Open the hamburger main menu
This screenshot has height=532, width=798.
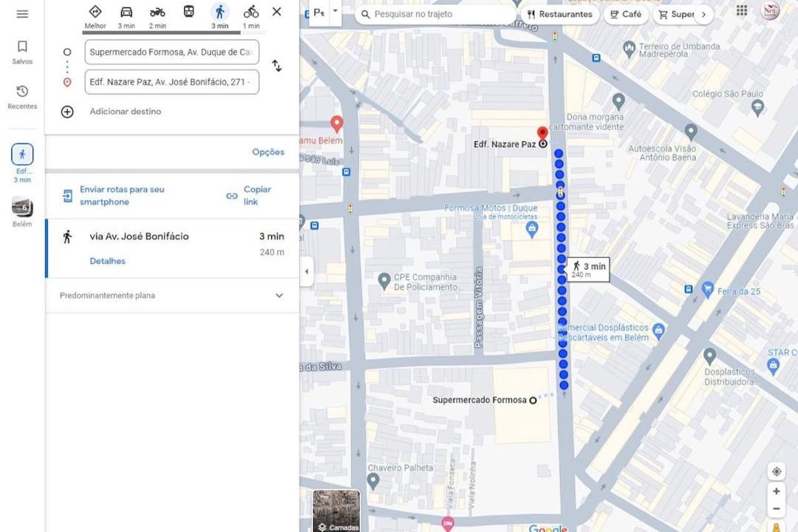point(22,14)
